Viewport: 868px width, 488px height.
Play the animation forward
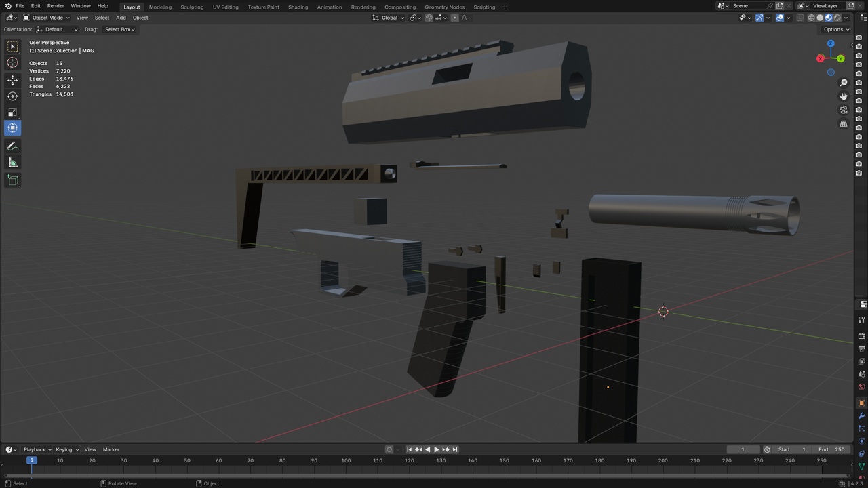[x=436, y=449]
